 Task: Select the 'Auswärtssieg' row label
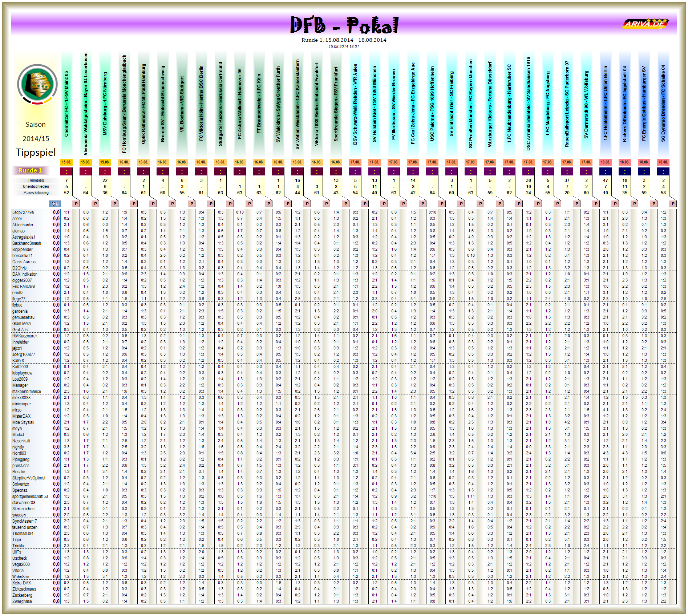36,192
